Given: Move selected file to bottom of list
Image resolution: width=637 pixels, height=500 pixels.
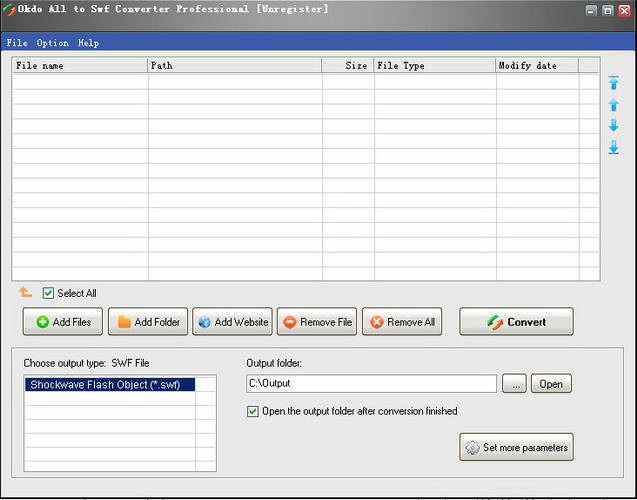Looking at the screenshot, I should (614, 147).
